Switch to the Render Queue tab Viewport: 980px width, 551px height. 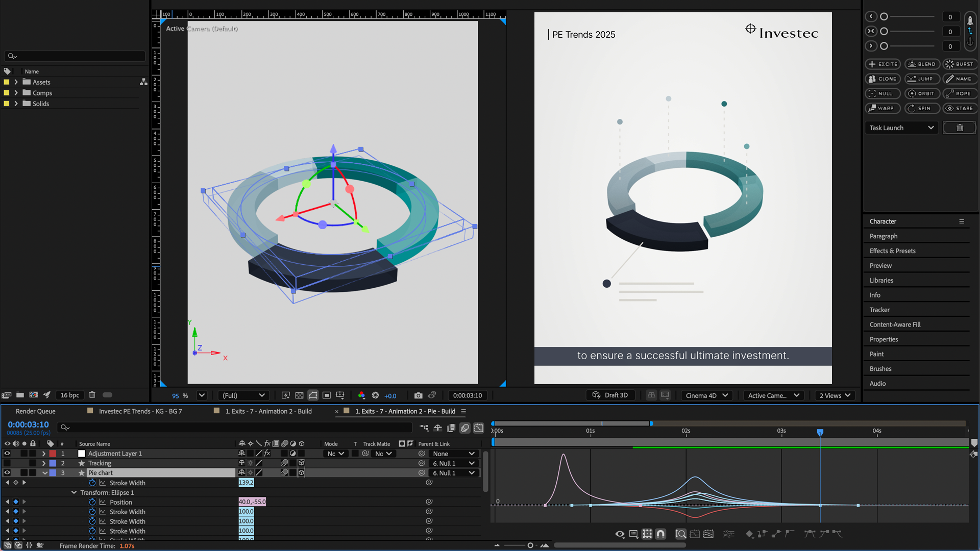[x=35, y=411]
